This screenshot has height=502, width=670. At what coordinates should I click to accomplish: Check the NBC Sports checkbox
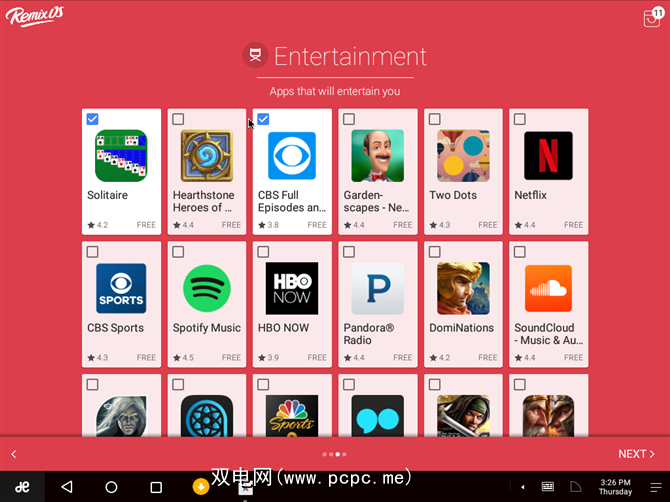[x=263, y=385]
